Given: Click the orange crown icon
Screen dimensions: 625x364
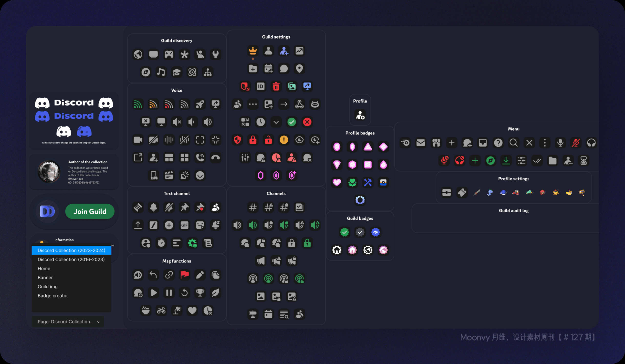Looking at the screenshot, I should tap(253, 51).
